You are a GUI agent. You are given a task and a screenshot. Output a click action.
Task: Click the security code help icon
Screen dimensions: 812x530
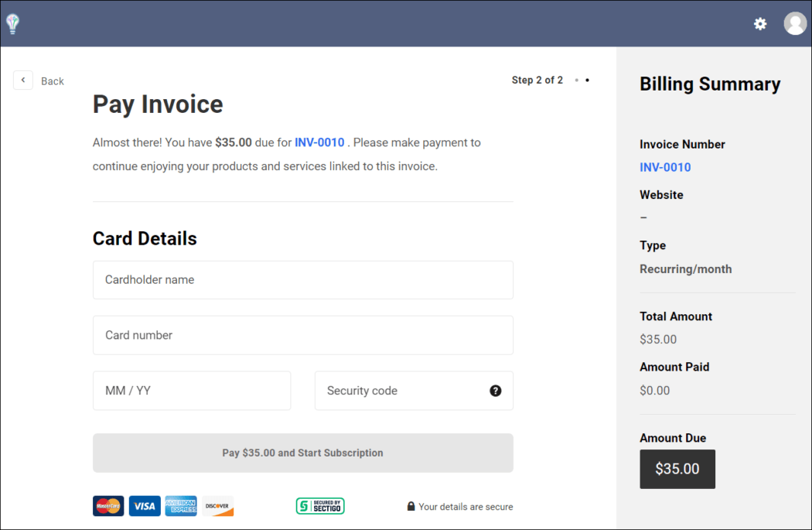495,391
